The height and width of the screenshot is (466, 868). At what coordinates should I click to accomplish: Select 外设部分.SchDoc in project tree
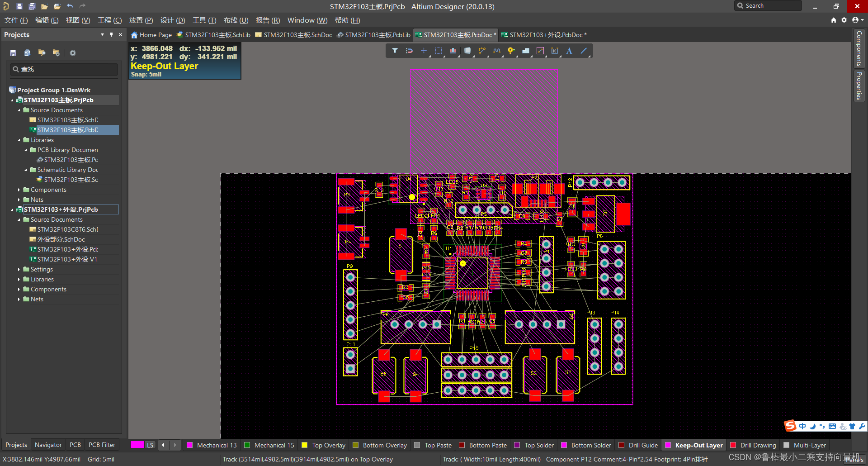(x=61, y=240)
